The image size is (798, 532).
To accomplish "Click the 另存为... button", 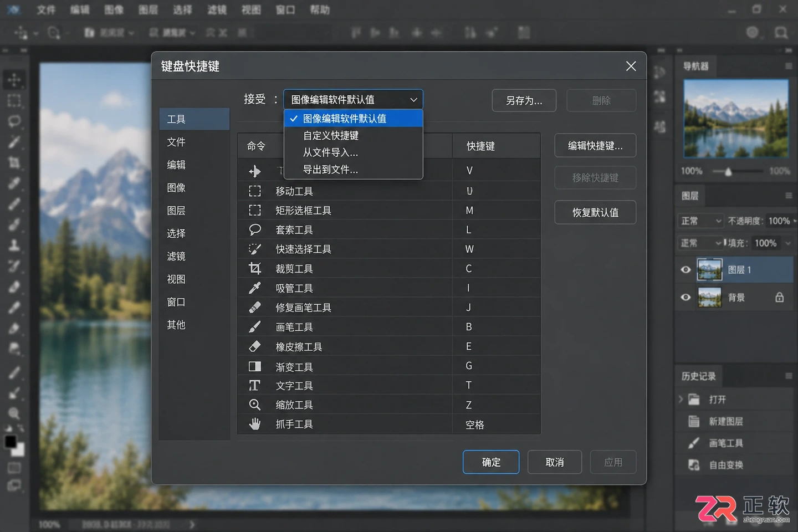I will coord(524,100).
